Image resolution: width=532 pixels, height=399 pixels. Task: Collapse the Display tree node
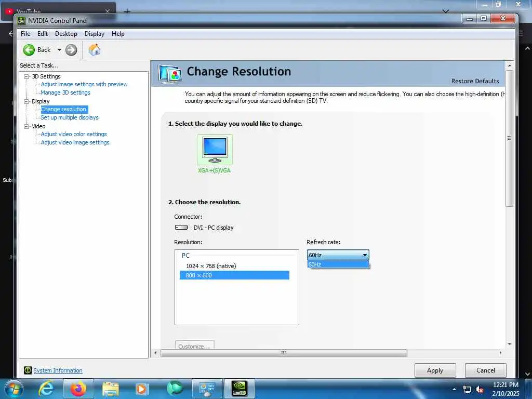click(x=26, y=101)
